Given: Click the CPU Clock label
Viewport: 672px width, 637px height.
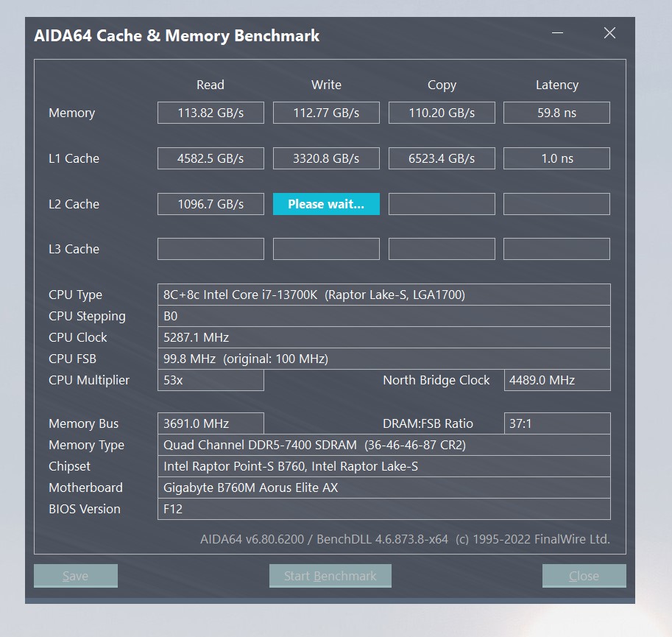Looking at the screenshot, I should (x=77, y=337).
